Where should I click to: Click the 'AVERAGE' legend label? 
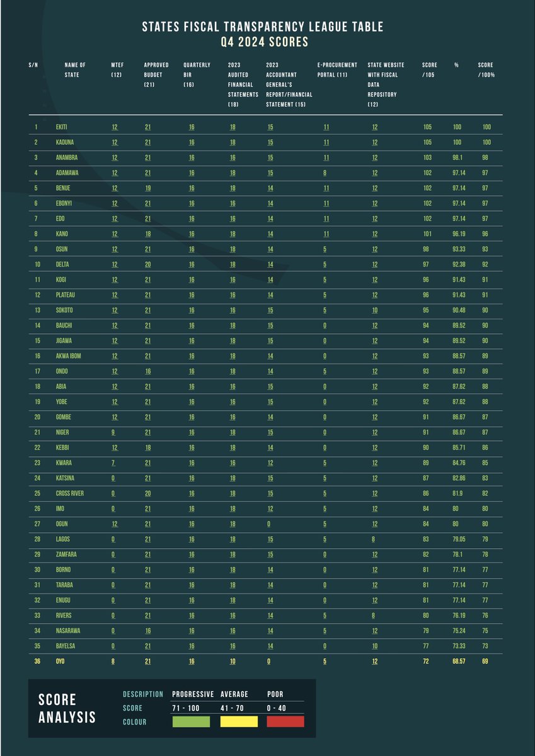(234, 694)
